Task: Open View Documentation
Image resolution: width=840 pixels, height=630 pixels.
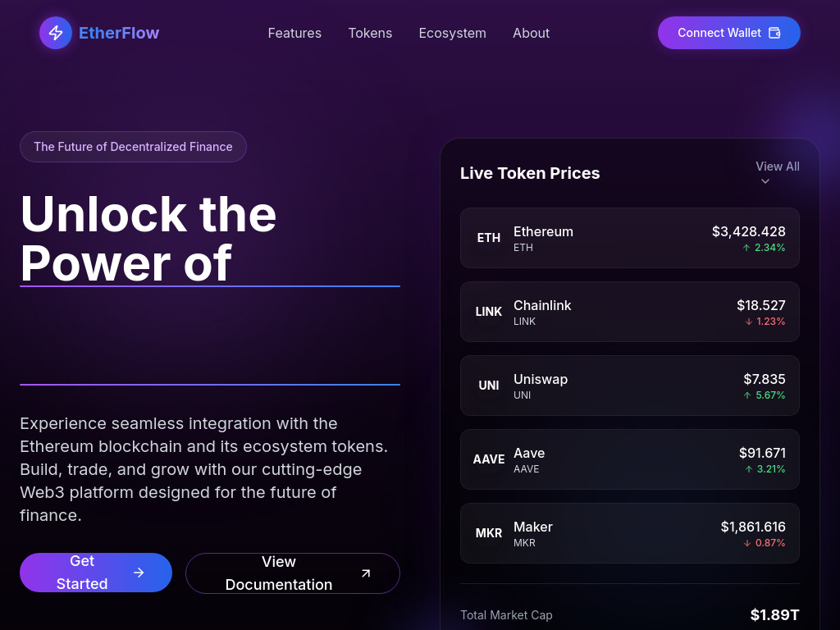Action: [293, 573]
